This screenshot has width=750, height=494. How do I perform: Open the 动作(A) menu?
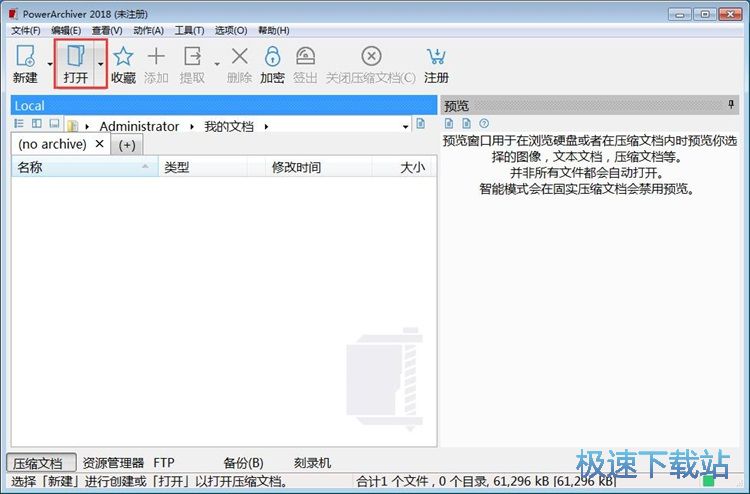(148, 31)
